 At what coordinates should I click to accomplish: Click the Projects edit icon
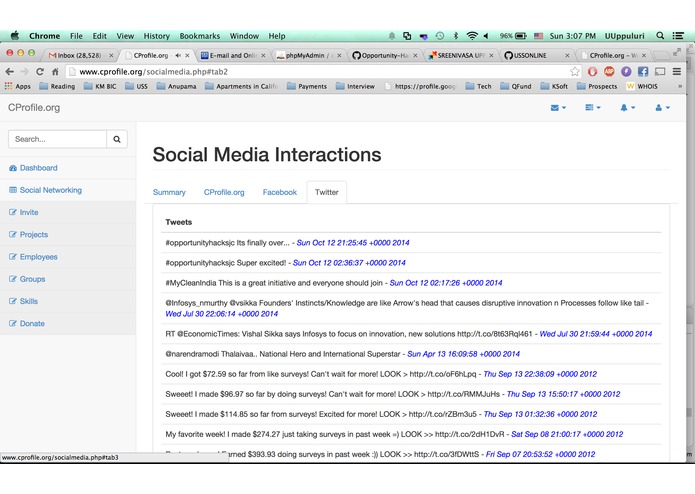[x=13, y=234]
